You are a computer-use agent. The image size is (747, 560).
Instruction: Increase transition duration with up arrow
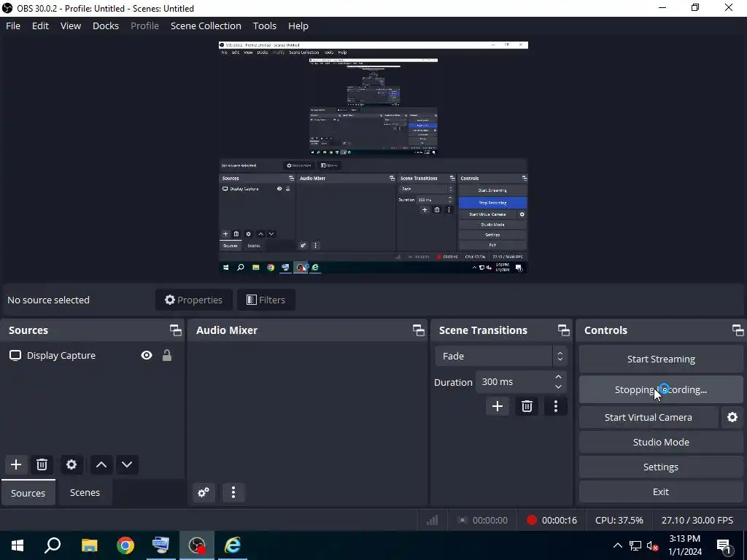coord(558,377)
